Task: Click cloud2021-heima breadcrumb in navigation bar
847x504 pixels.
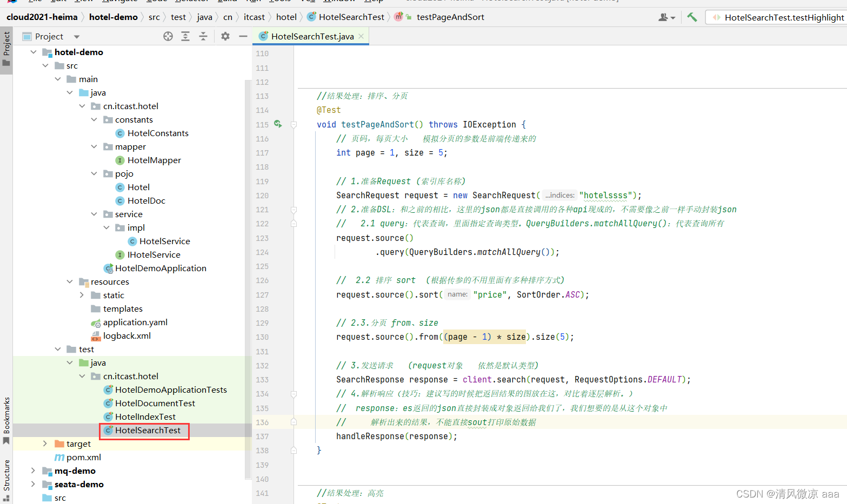Action: pyautogui.click(x=42, y=17)
